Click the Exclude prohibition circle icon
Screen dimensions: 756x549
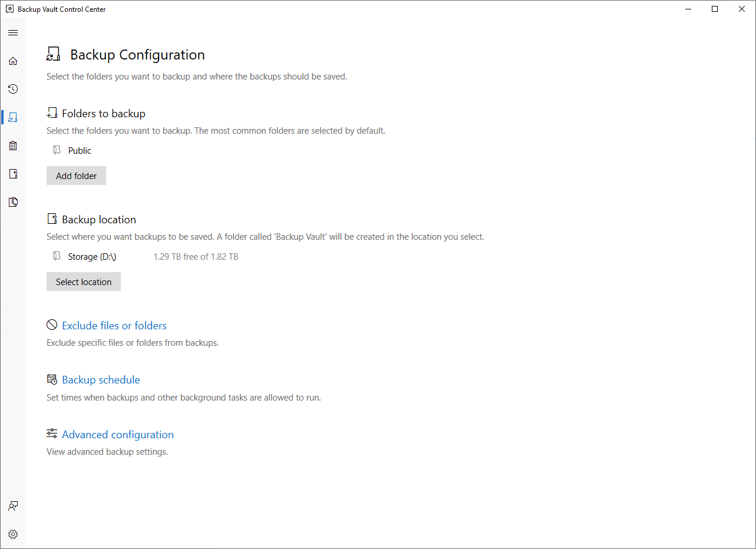pyautogui.click(x=52, y=325)
